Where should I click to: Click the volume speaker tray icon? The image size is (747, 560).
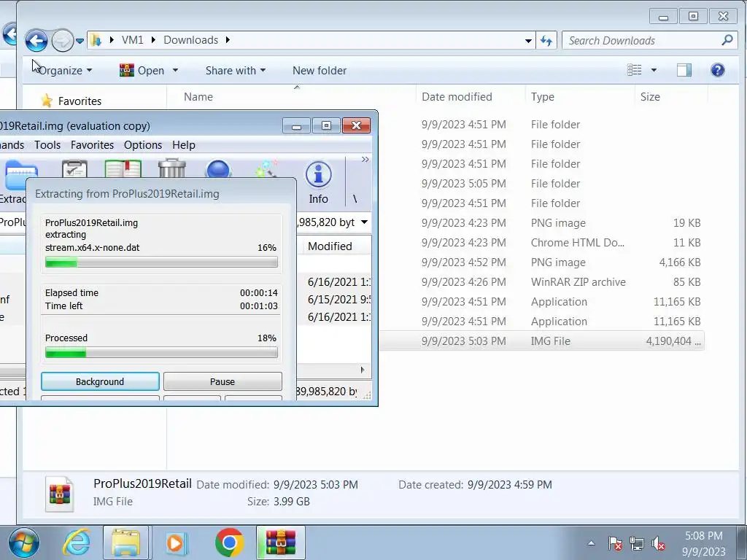pyautogui.click(x=659, y=543)
